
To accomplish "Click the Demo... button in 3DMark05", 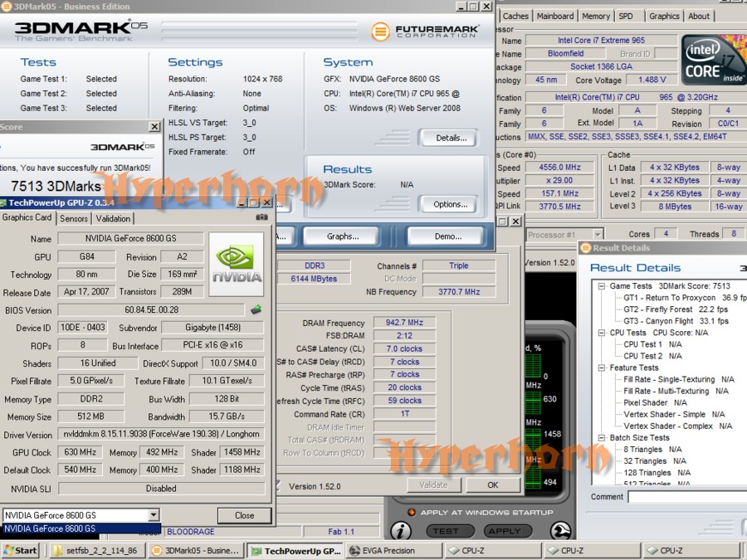I will (447, 236).
